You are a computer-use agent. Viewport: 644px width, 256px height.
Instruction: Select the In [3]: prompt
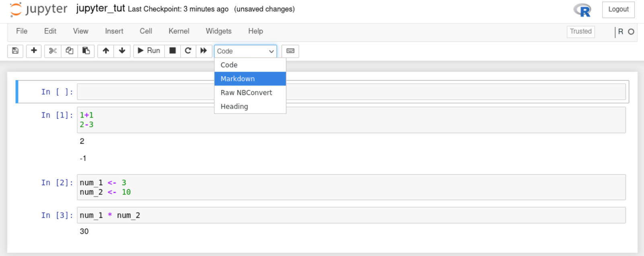pyautogui.click(x=57, y=215)
